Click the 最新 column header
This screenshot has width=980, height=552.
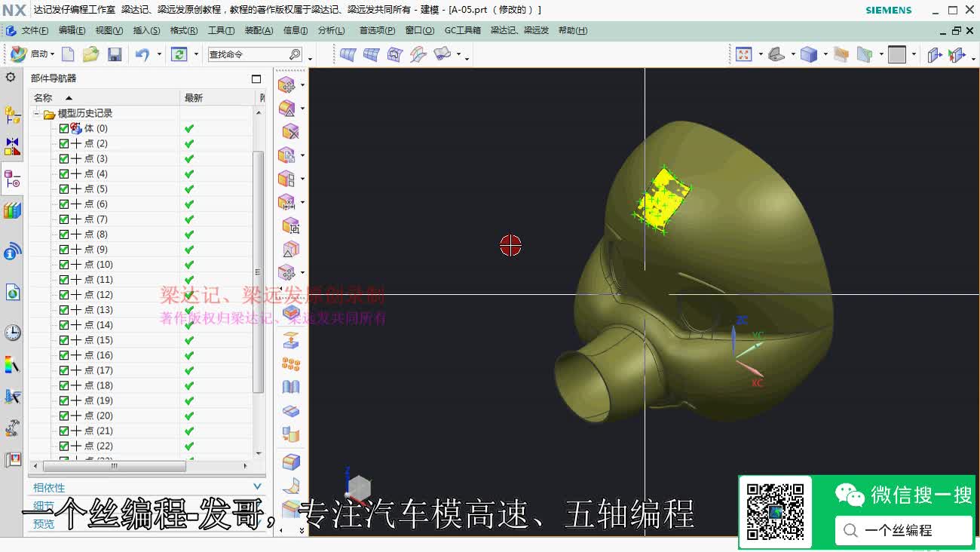point(219,97)
